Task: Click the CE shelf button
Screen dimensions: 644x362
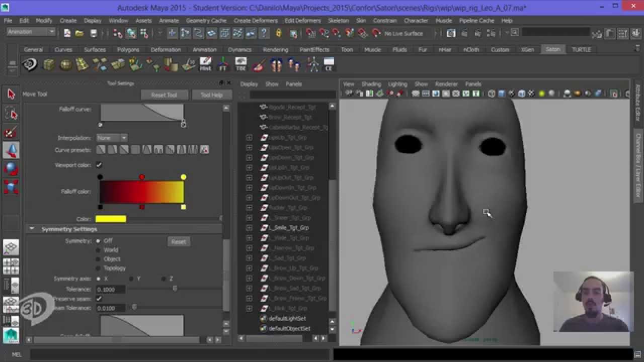Action: tap(329, 64)
